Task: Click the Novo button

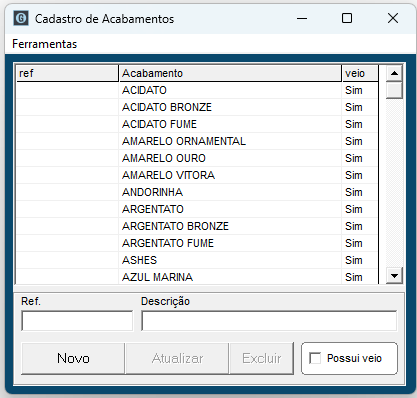Action: [x=73, y=358]
